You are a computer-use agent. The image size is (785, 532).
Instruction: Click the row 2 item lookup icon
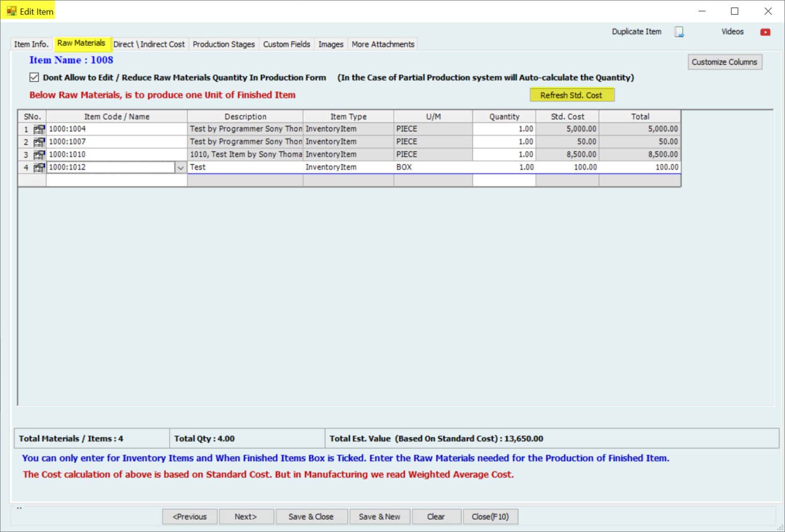pyautogui.click(x=39, y=142)
